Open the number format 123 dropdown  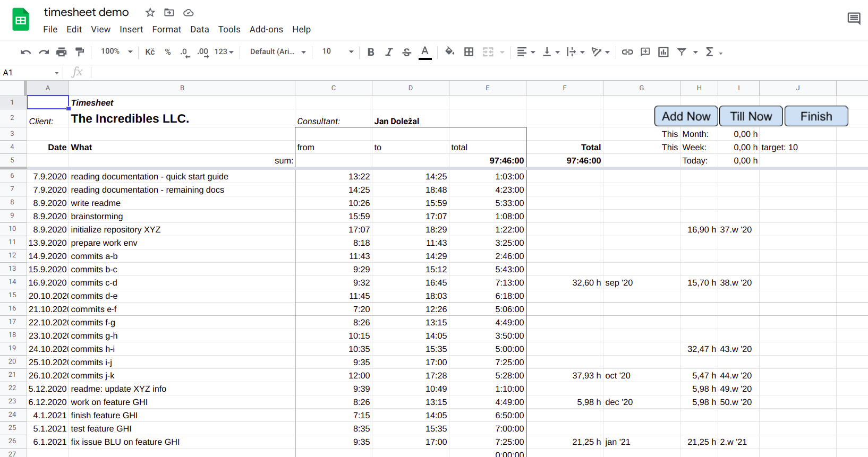[224, 52]
